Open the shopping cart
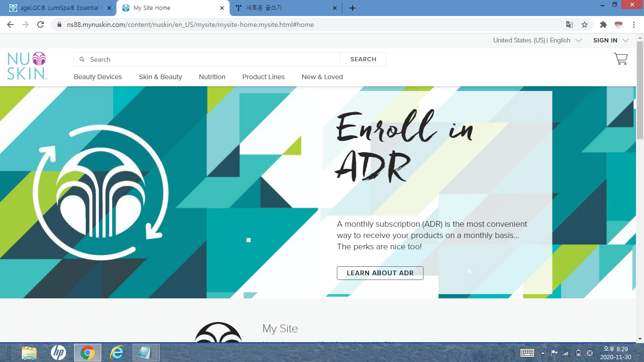Screen dimensions: 644x362 [621, 59]
